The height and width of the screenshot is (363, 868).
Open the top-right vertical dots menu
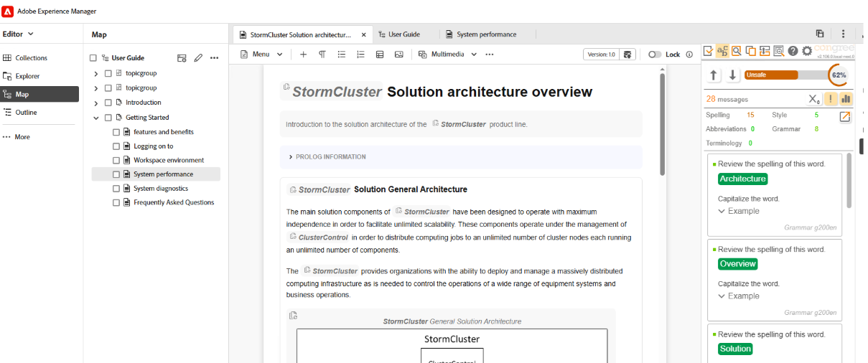click(843, 34)
